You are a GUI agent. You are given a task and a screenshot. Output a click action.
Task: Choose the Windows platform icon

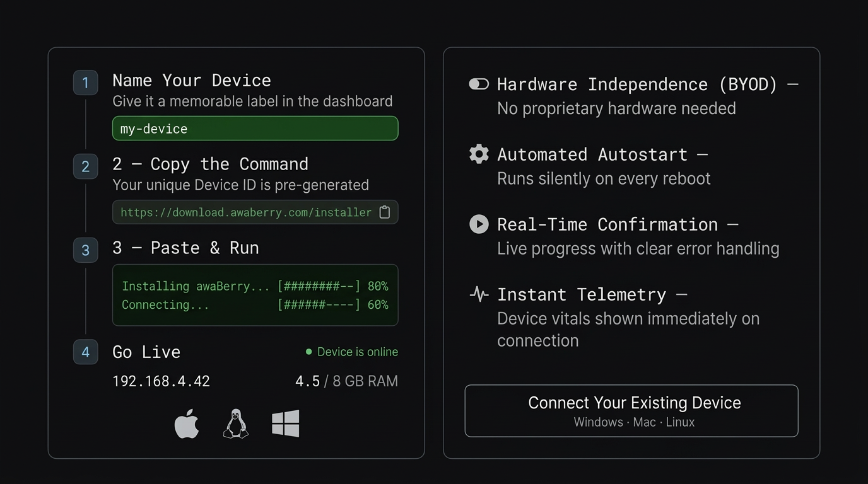(286, 423)
